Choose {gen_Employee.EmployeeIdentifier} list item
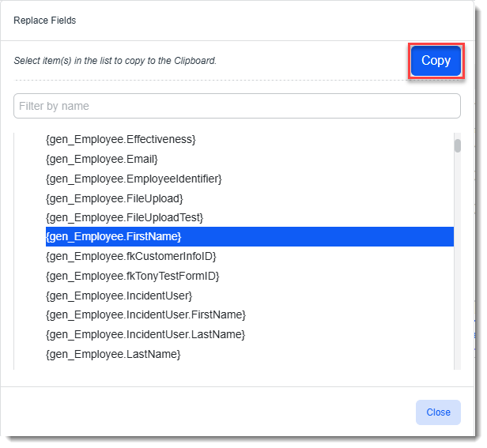 click(x=134, y=179)
